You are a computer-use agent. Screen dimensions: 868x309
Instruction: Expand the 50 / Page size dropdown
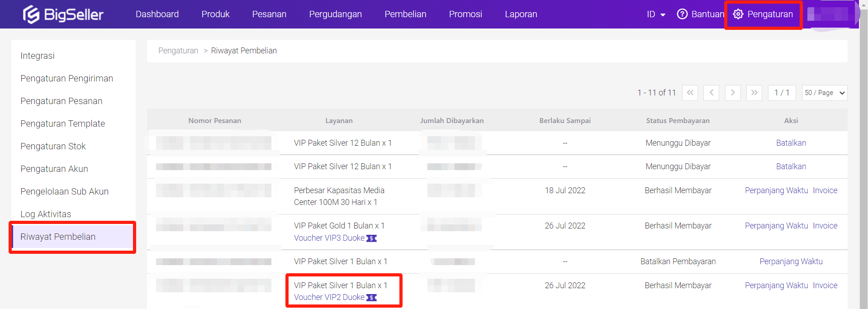(x=824, y=93)
